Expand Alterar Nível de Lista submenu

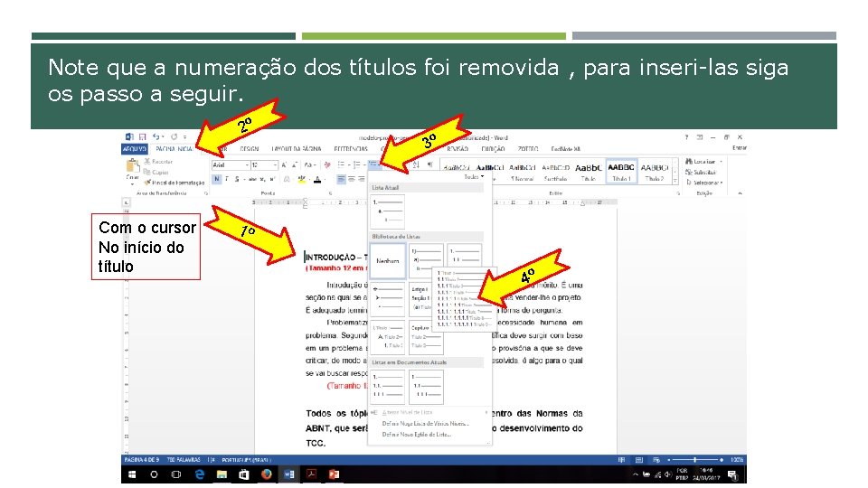tap(429, 412)
